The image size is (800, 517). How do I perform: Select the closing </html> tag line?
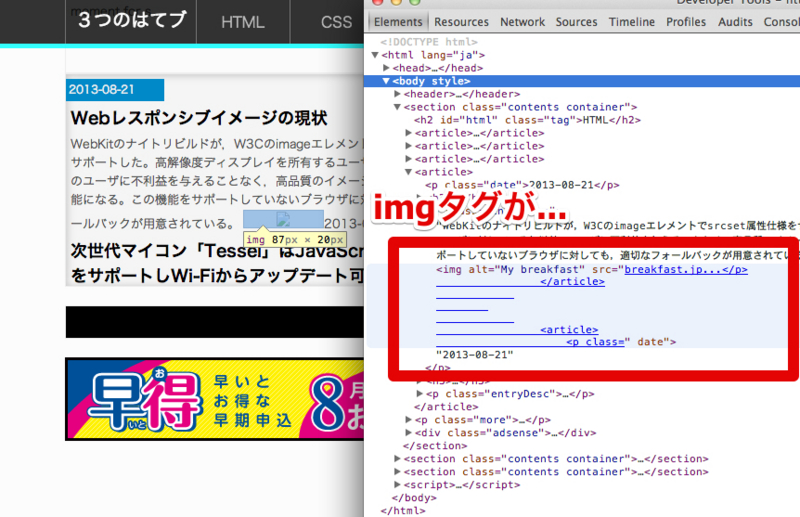point(403,510)
